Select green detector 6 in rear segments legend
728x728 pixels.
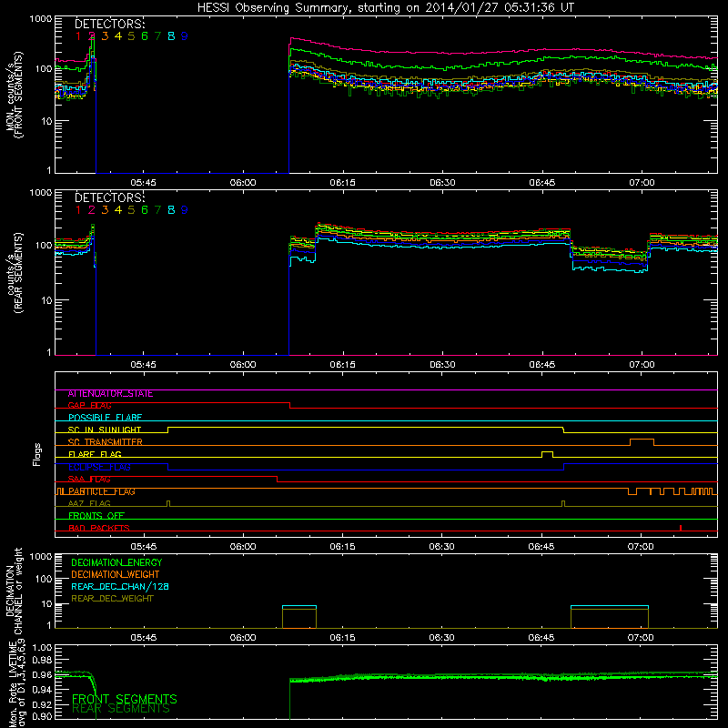pos(145,210)
